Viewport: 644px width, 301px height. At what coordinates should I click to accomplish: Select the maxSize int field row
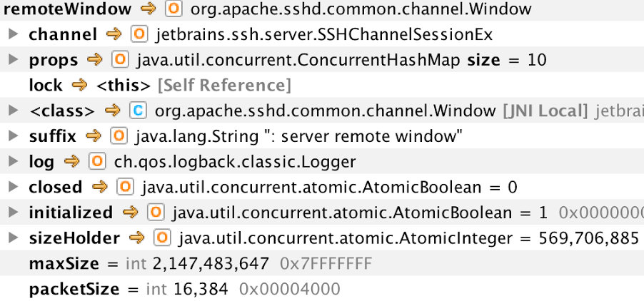tap(322, 263)
